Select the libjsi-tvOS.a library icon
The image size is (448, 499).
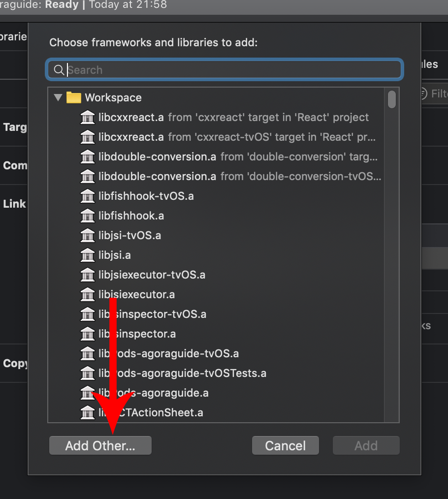87,236
